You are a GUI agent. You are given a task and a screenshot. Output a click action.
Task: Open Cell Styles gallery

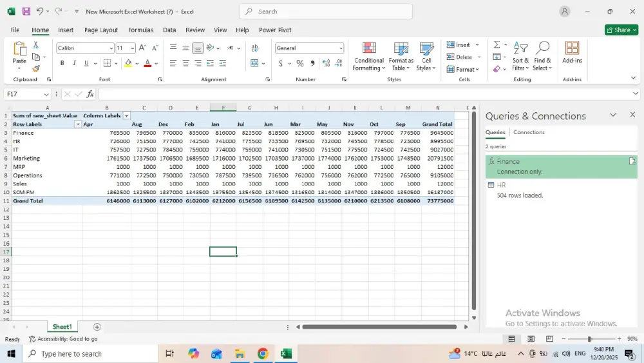[x=426, y=56]
